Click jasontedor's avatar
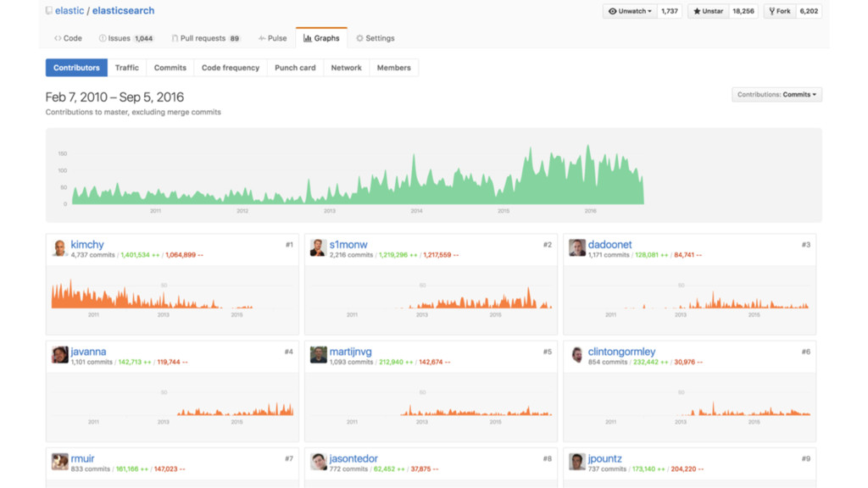Viewport: 868px width, 488px height. (319, 462)
